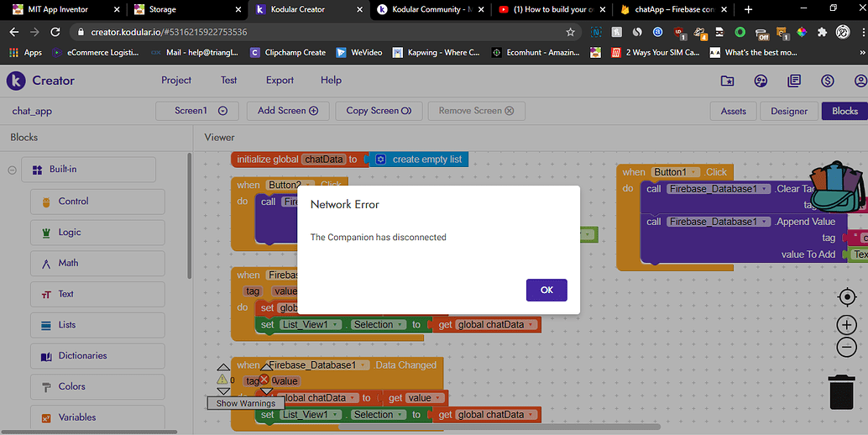Open Firebase_Database1 dropdown in Append Value block
The image size is (868, 435).
[765, 222]
